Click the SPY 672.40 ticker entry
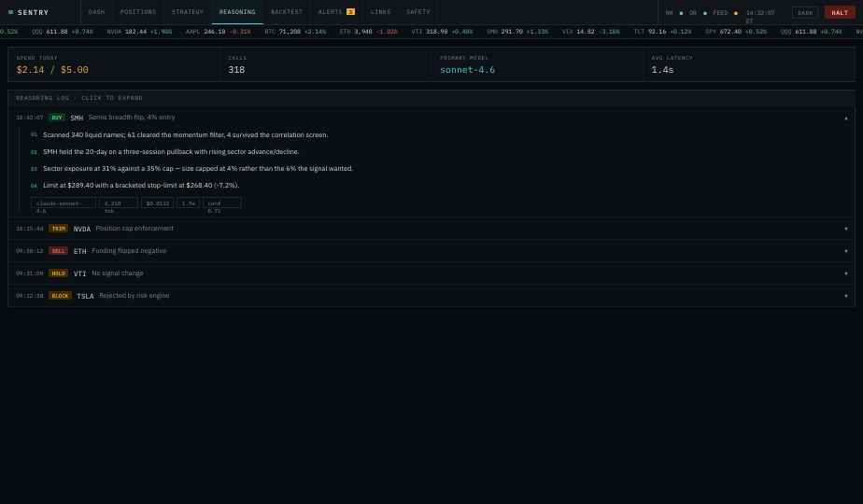Viewport: 863px width, 504px height. click(x=736, y=32)
